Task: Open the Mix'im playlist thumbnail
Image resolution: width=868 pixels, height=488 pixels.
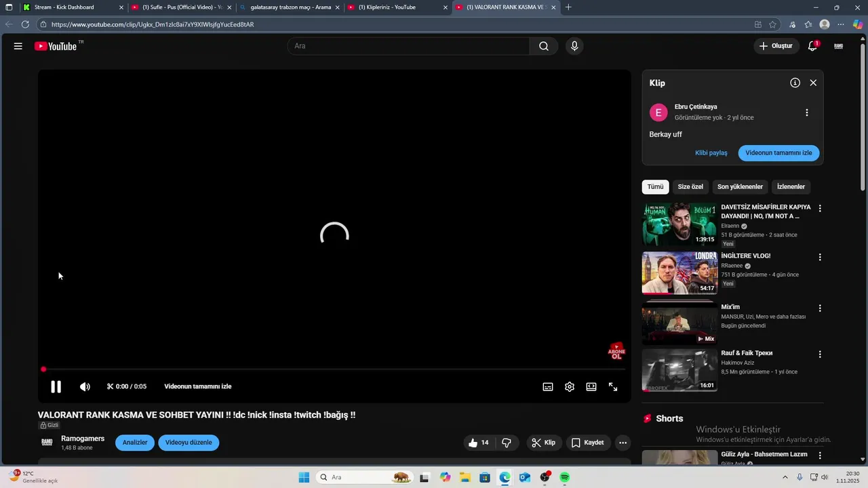Action: pos(679,323)
